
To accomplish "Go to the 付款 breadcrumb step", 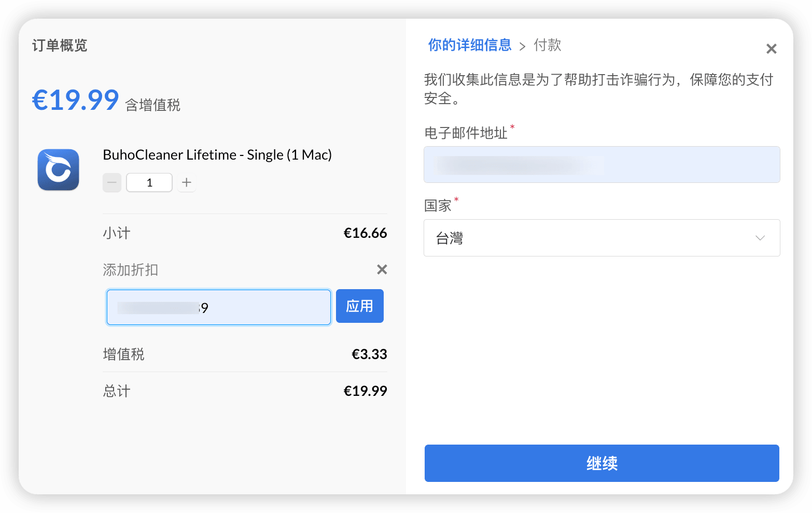I will (x=548, y=45).
